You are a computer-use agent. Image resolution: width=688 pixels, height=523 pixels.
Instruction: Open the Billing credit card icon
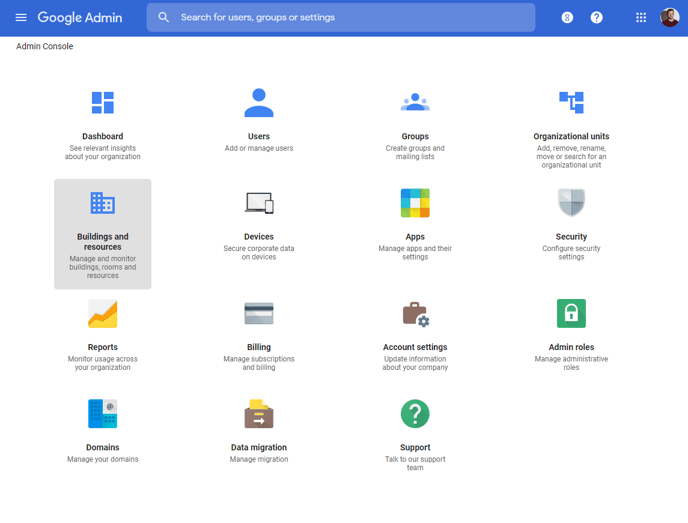tap(259, 314)
